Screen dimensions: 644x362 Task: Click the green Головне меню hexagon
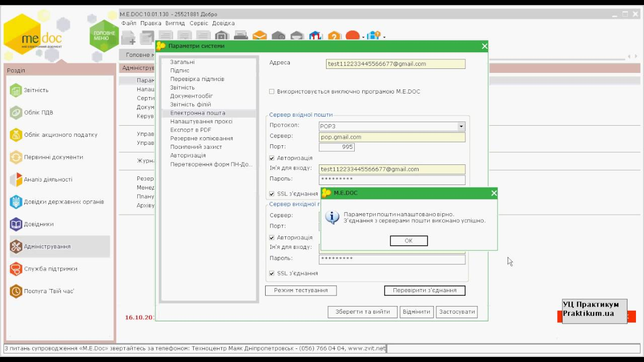[x=104, y=36]
